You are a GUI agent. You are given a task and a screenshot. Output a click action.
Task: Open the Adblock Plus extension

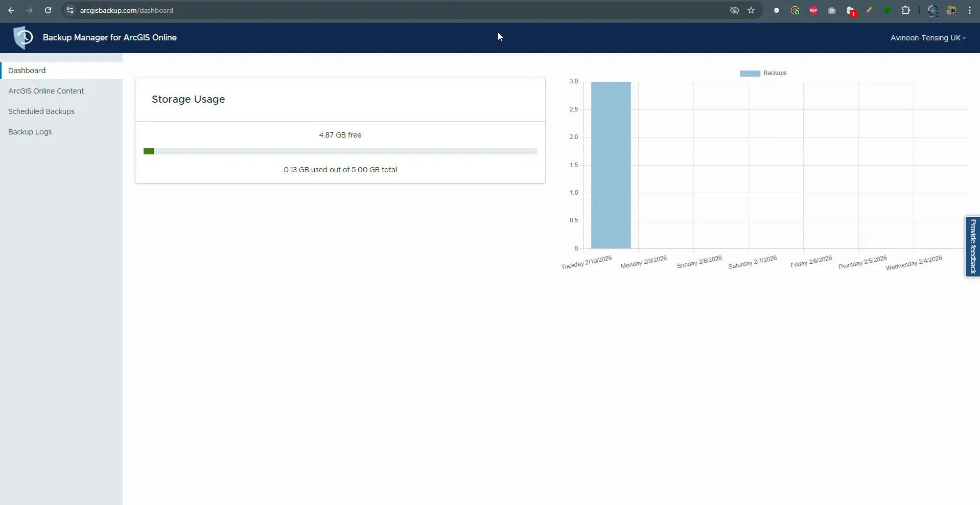tap(813, 10)
